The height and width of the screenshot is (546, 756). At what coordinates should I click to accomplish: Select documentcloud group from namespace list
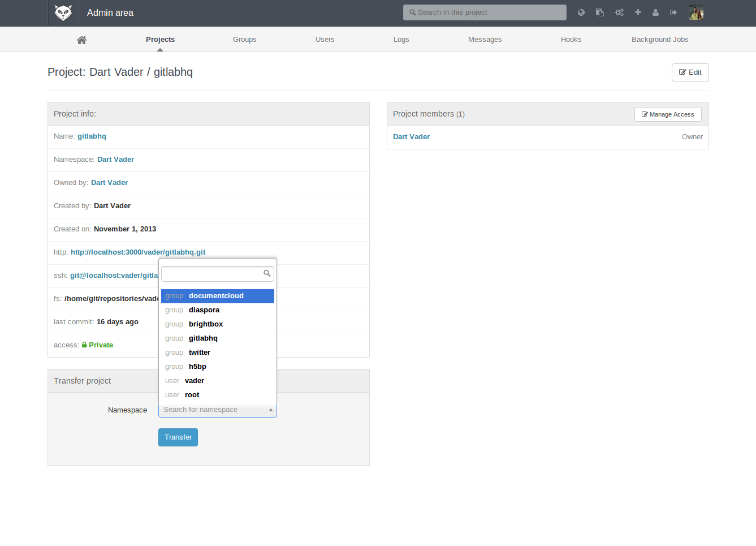[x=217, y=296]
